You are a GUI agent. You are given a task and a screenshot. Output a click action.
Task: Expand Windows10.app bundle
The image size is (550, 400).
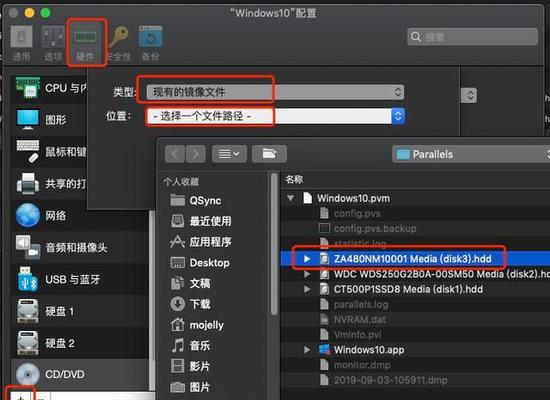click(x=307, y=350)
